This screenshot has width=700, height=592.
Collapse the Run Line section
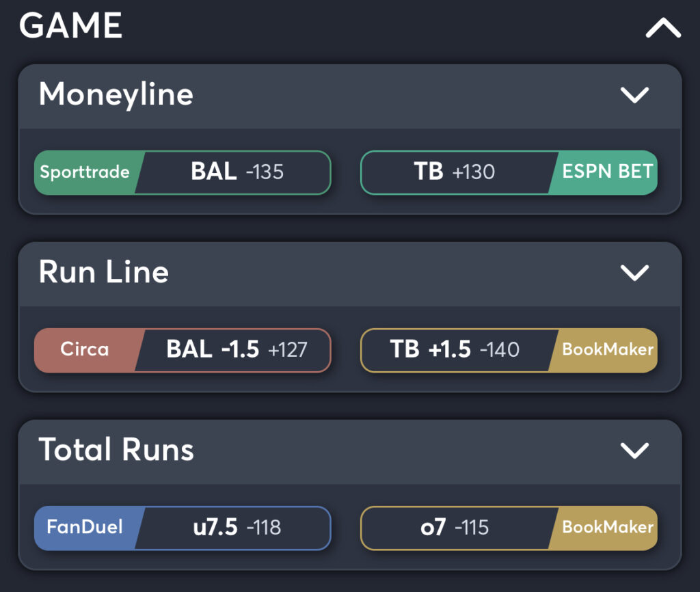(634, 273)
